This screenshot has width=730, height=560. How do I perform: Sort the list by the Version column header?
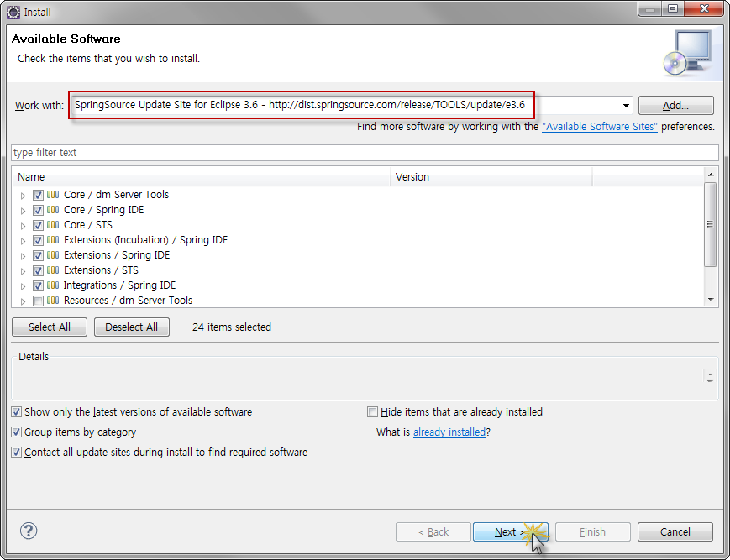(491, 177)
